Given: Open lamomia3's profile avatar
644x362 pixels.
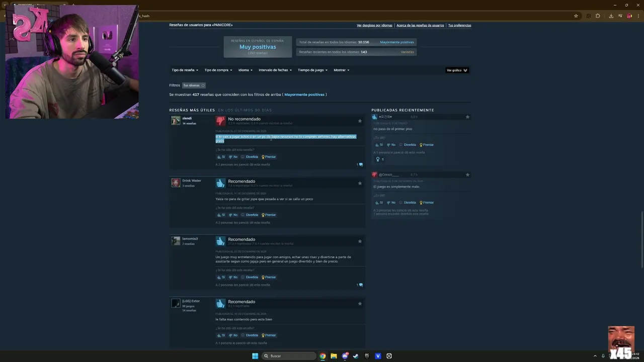Looking at the screenshot, I should click(176, 241).
